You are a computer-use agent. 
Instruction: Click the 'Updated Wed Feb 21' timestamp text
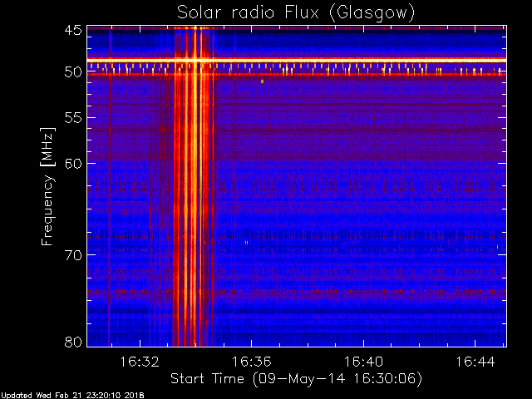[x=72, y=396]
